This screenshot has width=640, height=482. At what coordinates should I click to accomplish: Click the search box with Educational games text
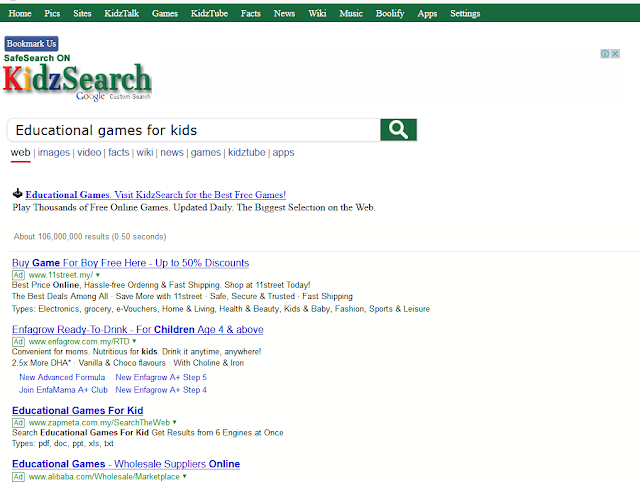click(x=194, y=130)
